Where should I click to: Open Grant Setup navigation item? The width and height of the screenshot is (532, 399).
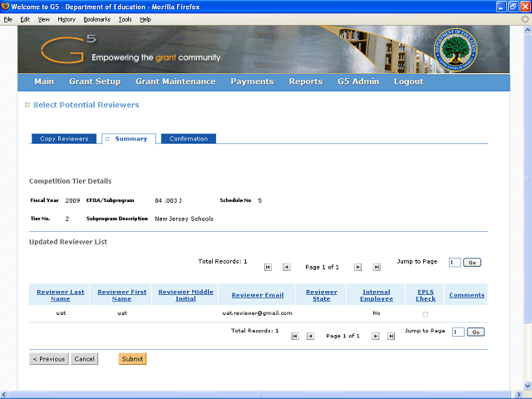click(95, 81)
